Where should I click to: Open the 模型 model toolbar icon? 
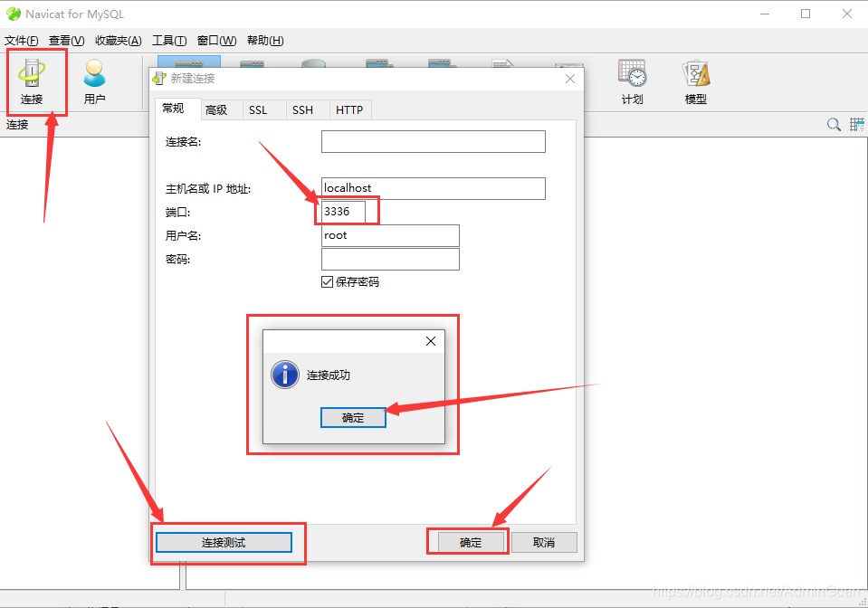click(x=696, y=81)
